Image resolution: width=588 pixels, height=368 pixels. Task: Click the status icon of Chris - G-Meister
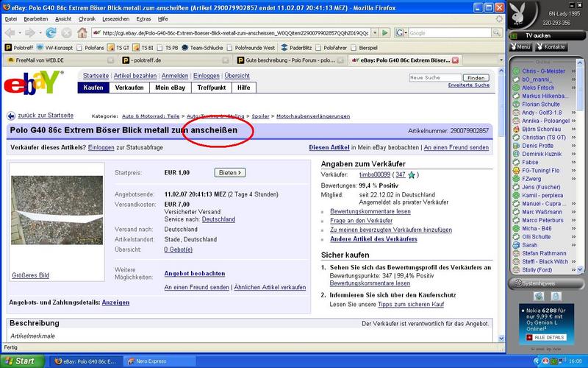(x=516, y=71)
